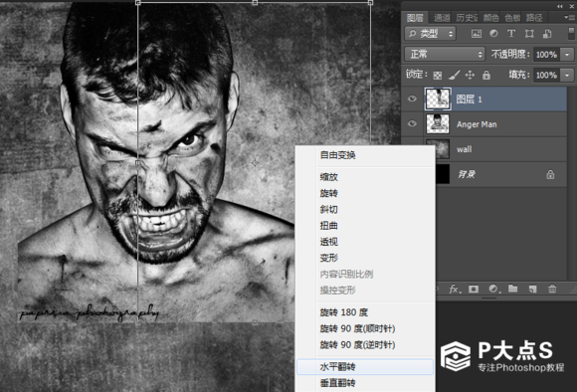
Task: Delete the layer with trash icon
Action: (x=552, y=289)
